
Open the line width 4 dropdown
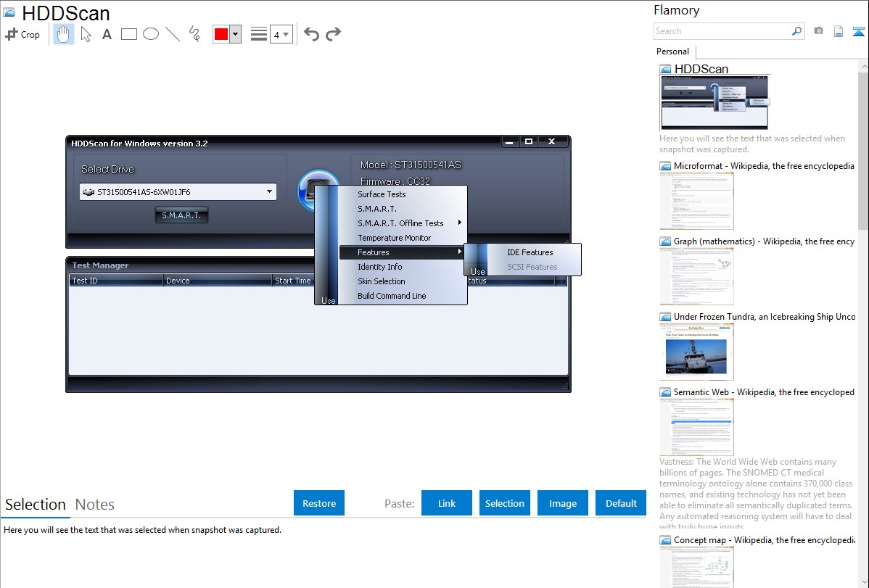click(x=281, y=34)
